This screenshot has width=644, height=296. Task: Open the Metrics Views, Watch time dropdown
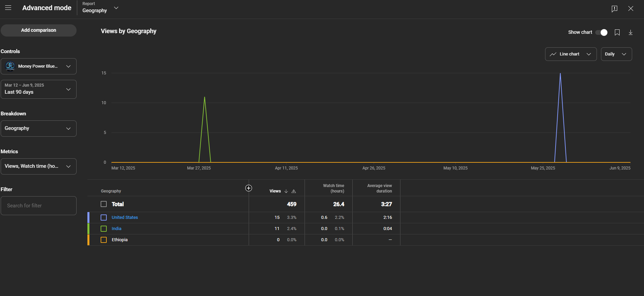pos(39,166)
